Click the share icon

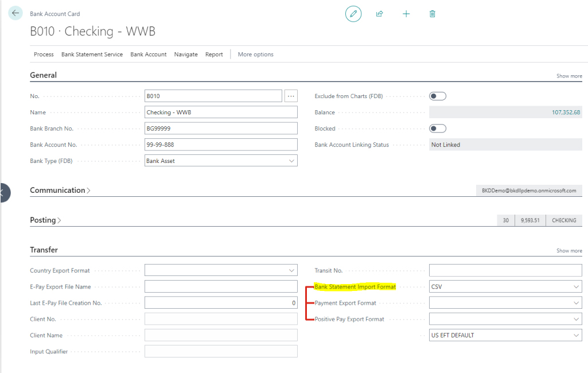pyautogui.click(x=380, y=14)
